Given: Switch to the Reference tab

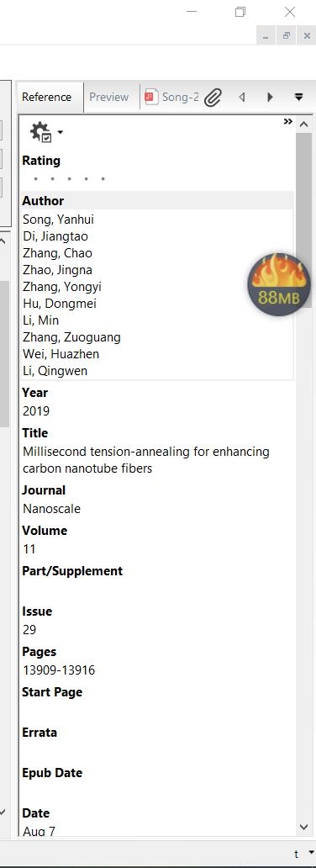Looking at the screenshot, I should 47,97.
